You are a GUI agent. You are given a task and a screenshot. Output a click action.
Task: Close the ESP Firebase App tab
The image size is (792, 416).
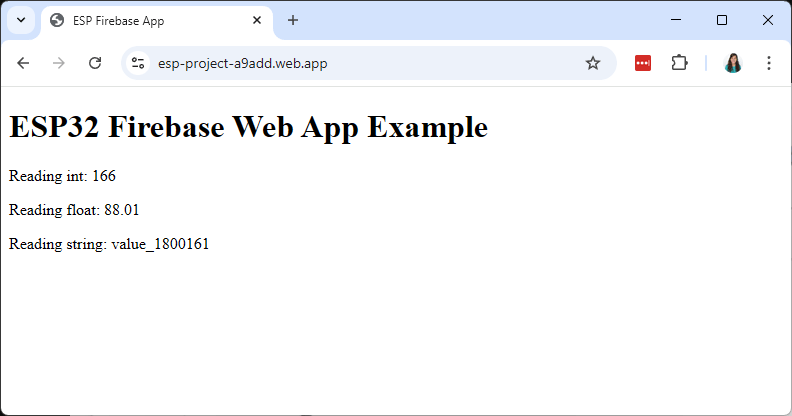click(x=258, y=20)
